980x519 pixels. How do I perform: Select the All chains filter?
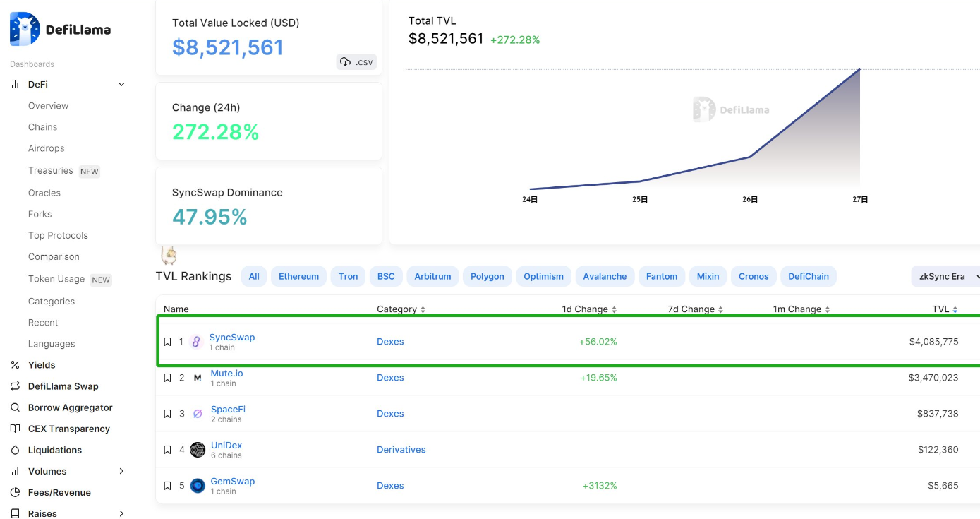[x=254, y=276]
